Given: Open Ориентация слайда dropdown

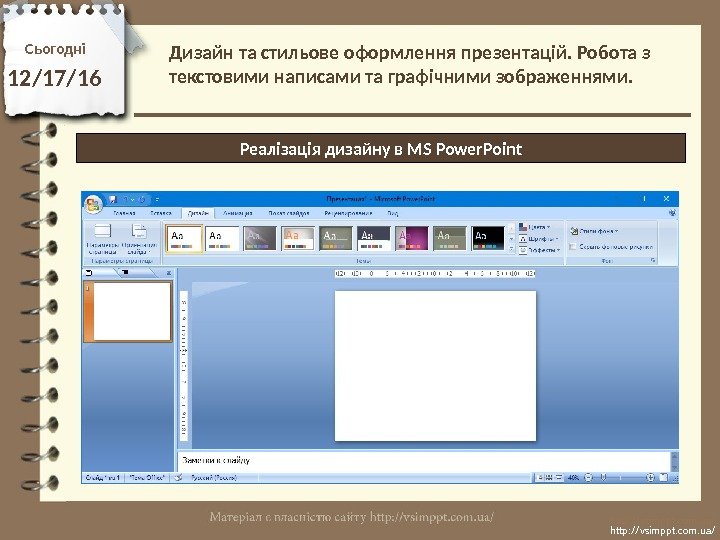Looking at the screenshot, I should pos(139,239).
